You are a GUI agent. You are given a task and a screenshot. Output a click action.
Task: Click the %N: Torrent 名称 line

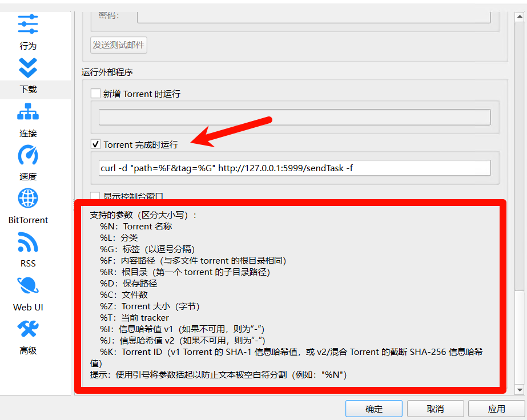tap(136, 227)
